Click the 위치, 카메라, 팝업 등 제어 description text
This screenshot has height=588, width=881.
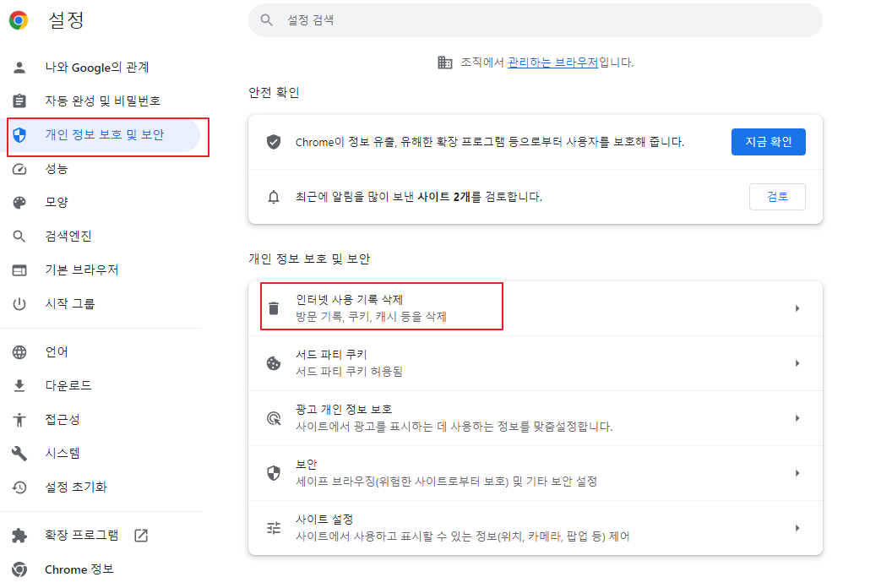click(x=462, y=536)
